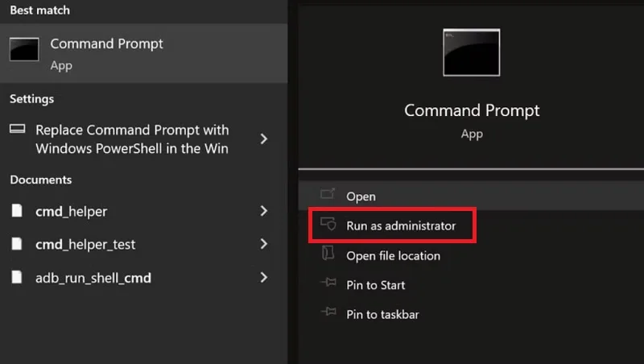Screen dimensions: 644x364
Task: Click the Run as administrator shield icon
Action: 328,224
